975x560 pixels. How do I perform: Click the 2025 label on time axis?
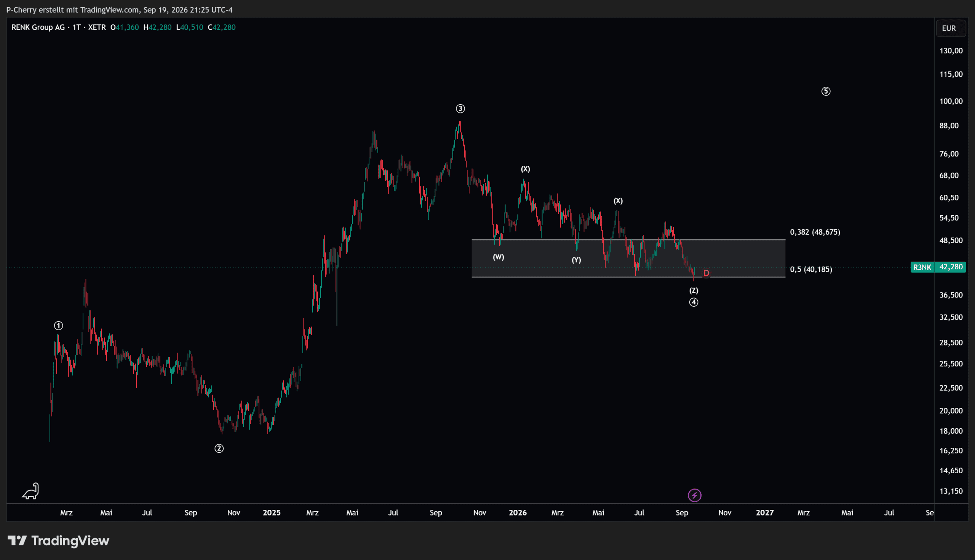tap(272, 513)
